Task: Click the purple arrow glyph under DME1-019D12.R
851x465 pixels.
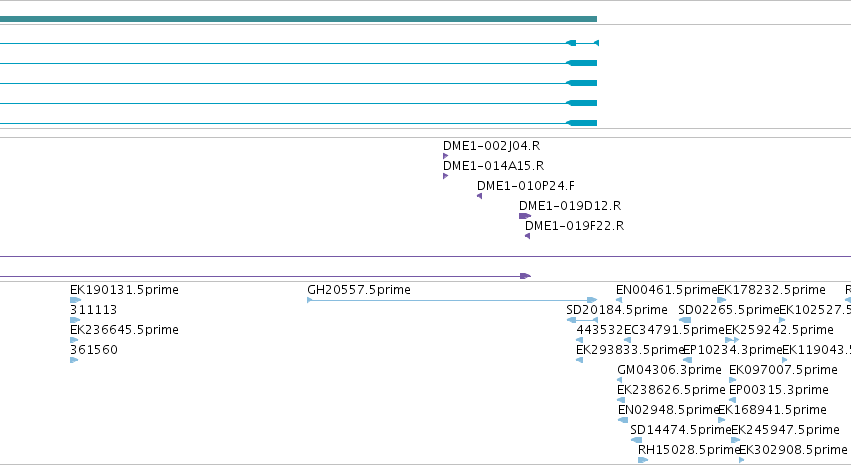Action: pyautogui.click(x=525, y=216)
